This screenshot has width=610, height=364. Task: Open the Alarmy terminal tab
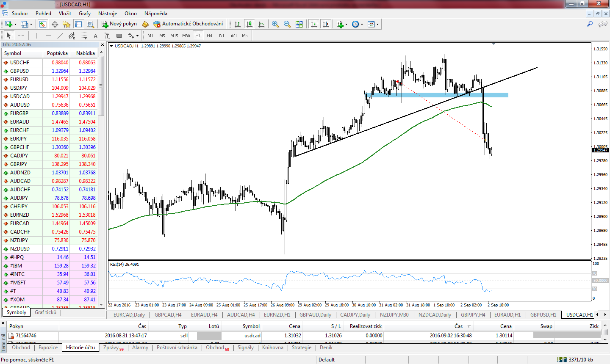pos(140,347)
